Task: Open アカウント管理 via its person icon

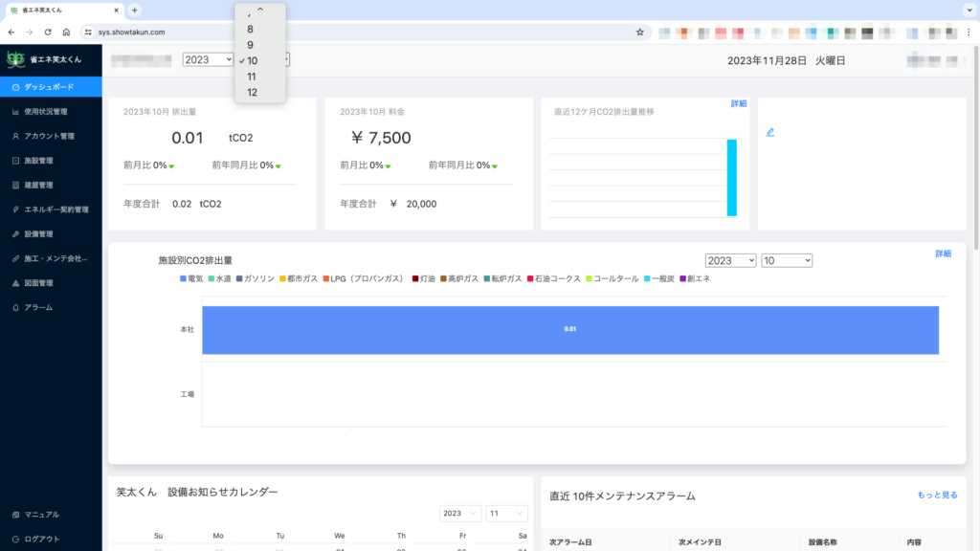Action: coord(15,136)
